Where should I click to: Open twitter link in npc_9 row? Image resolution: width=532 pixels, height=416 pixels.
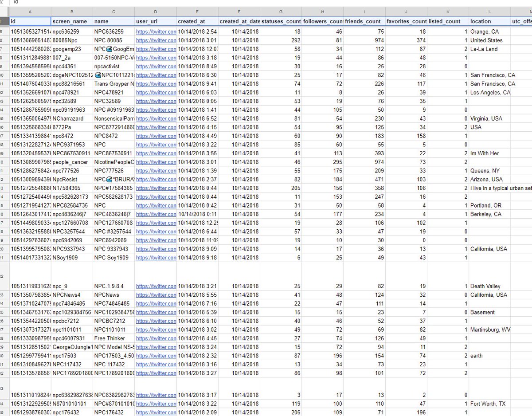tap(156, 286)
